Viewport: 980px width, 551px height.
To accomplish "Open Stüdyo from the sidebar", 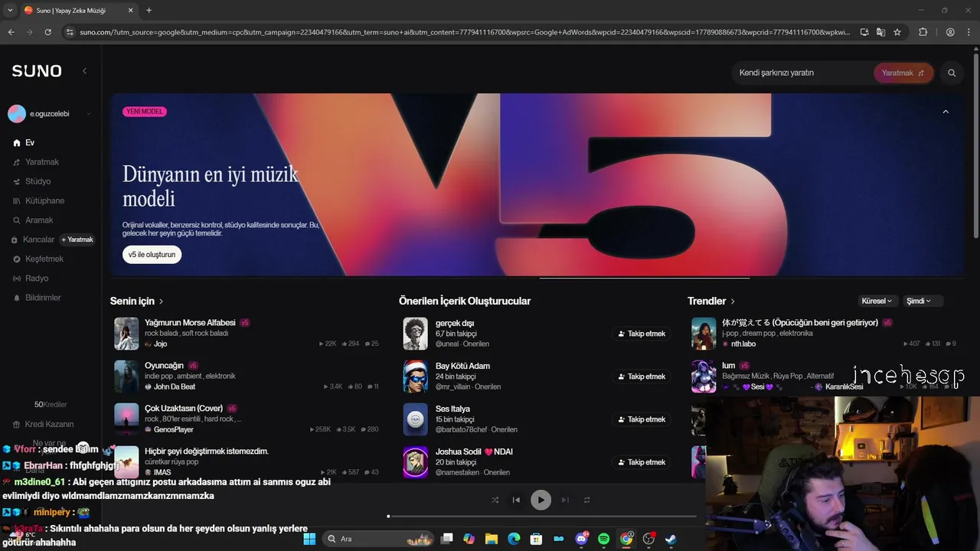I will 32,181.
